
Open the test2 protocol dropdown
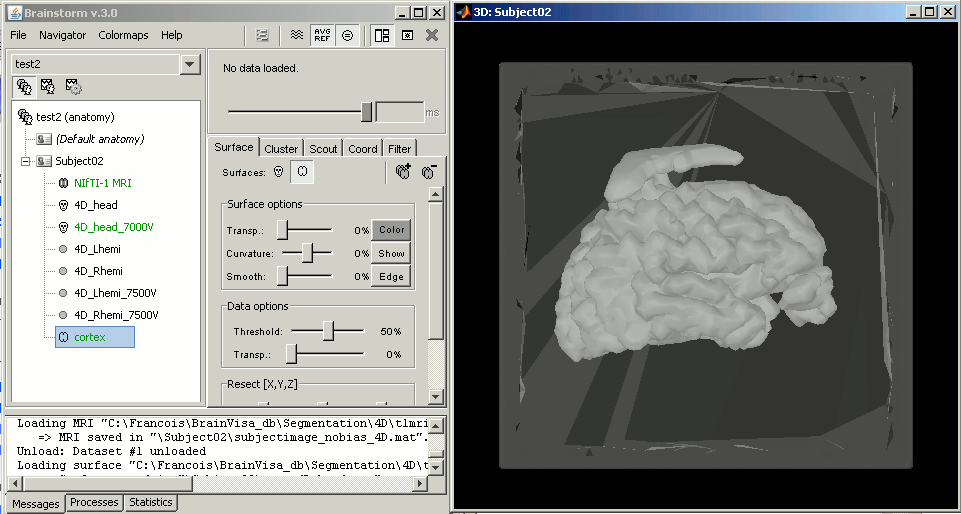190,64
